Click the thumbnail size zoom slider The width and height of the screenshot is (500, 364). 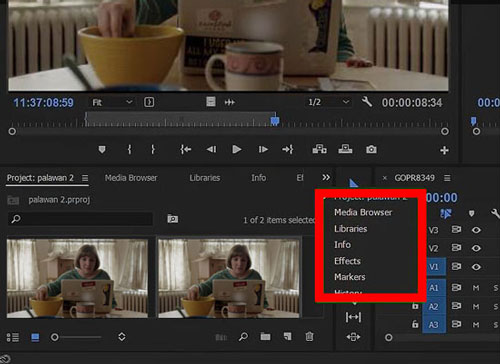[x=76, y=337]
